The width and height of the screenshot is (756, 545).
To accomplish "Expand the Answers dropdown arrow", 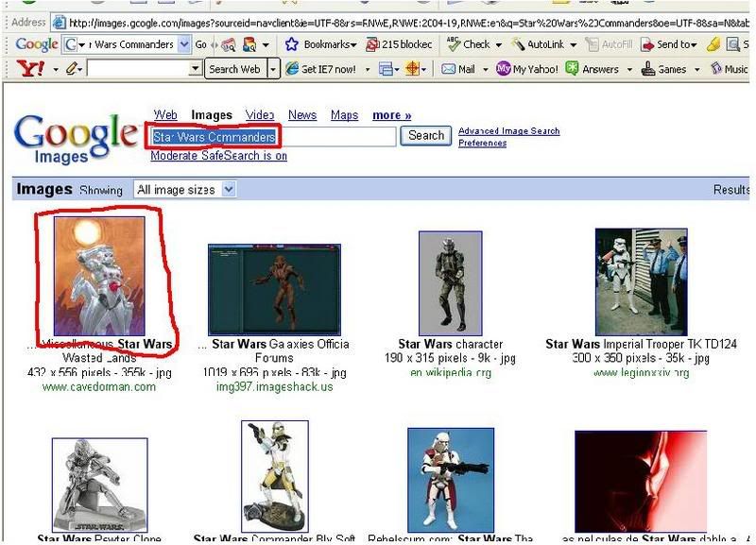I will 629,70.
